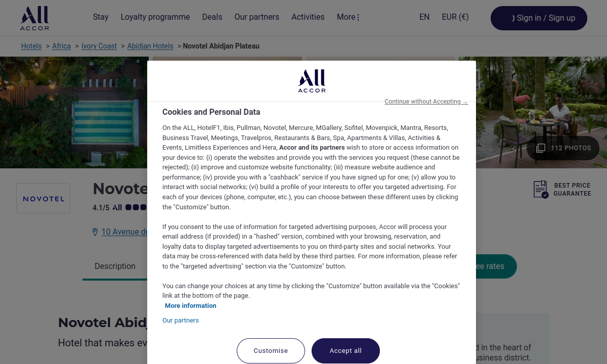The image size is (607, 364).
Task: Click the Sign in / Sign up button
Action: 539,18
